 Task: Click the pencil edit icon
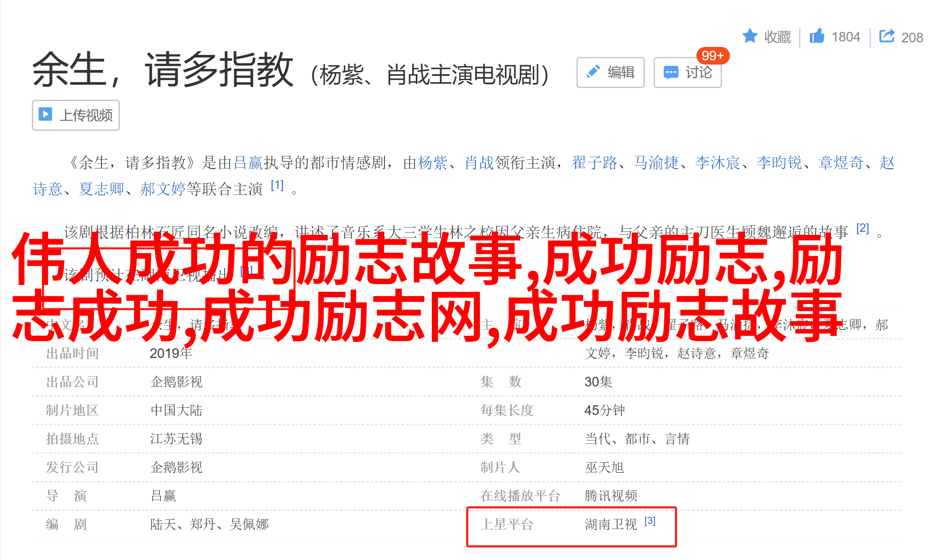coord(593,72)
